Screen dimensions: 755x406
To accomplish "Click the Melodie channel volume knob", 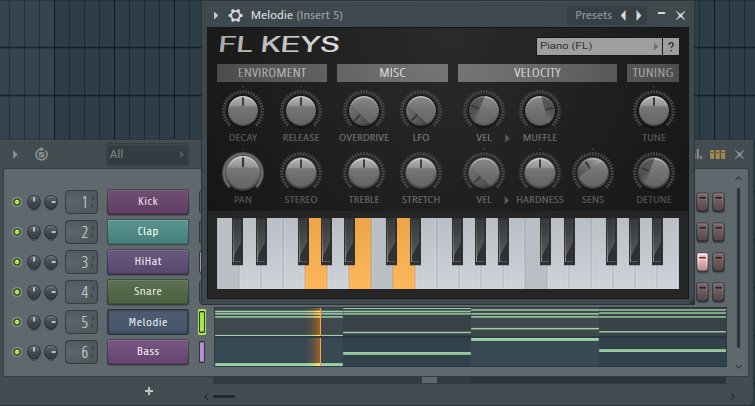I will (x=51, y=322).
